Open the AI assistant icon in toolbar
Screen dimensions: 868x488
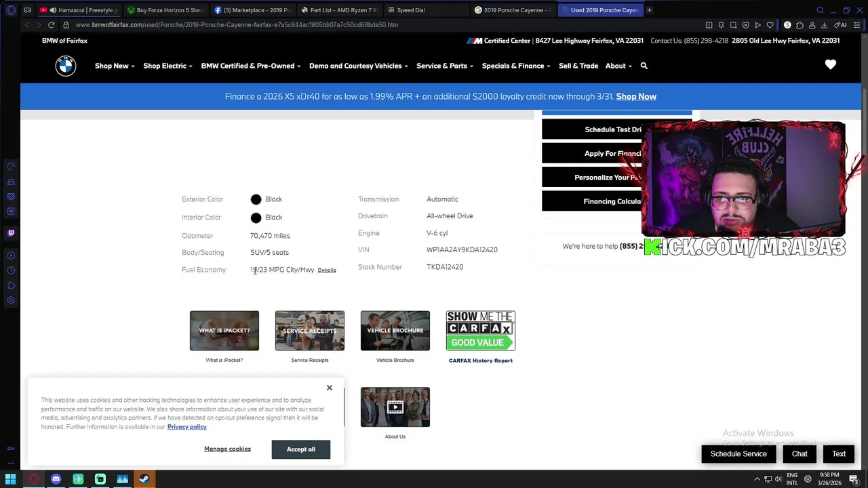[841, 25]
